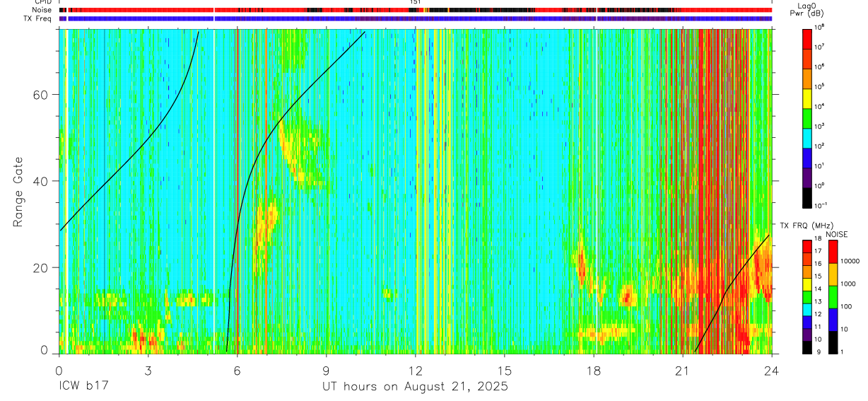Screen dimensions: 868x401
Task: Click the 10^8 label on Lag0 Pwr colorbar
Action: [819, 27]
